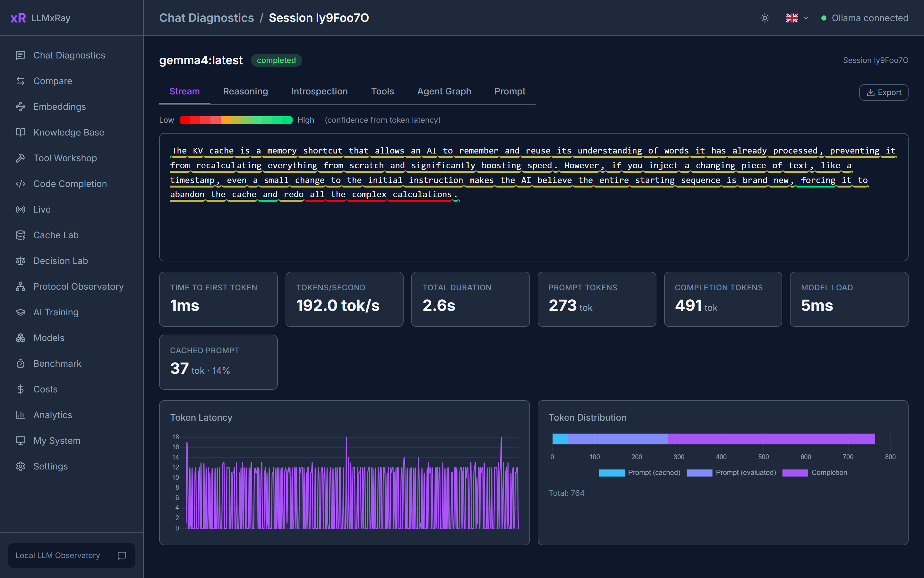Click the Export button
924x578 pixels.
(x=884, y=92)
